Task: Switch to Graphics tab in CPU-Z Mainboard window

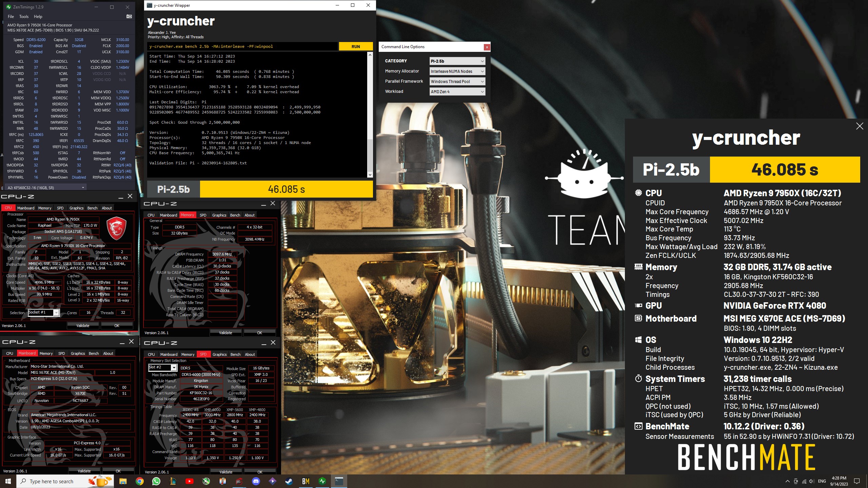Action: (x=78, y=353)
